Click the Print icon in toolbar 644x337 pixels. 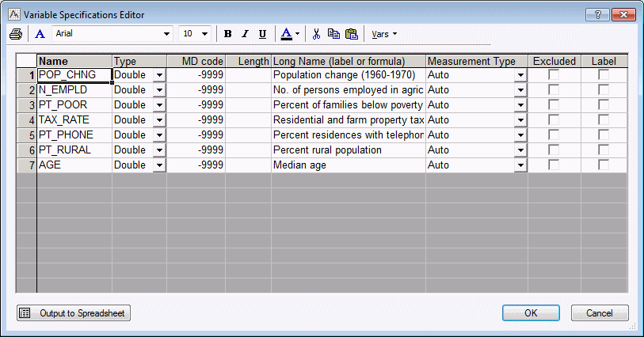tap(16, 34)
